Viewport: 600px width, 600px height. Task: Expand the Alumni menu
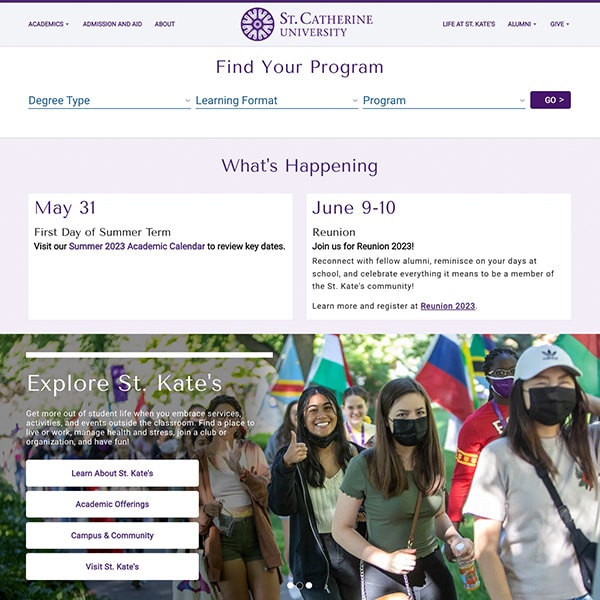point(522,24)
